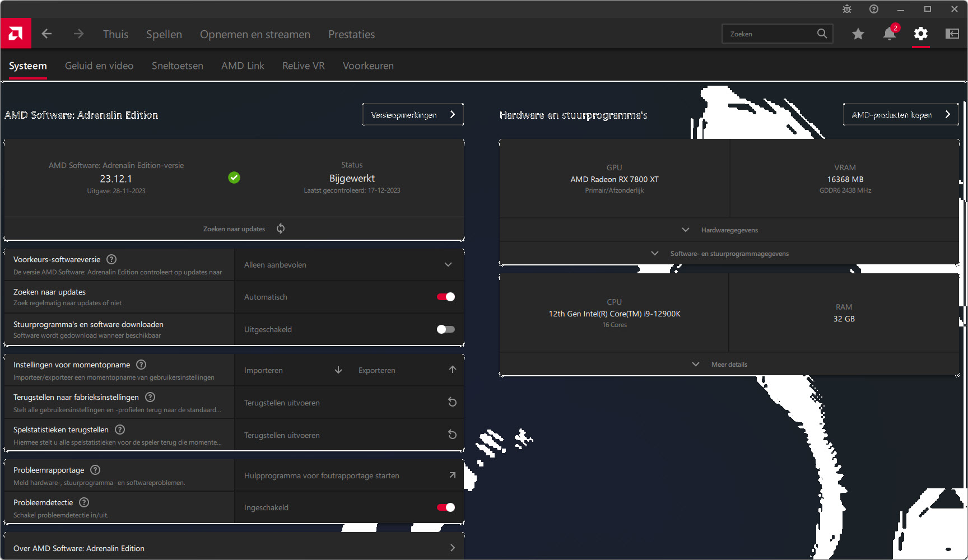Click the VRAM 16368 MB value
Screen dimensions: 968x560
click(x=845, y=179)
